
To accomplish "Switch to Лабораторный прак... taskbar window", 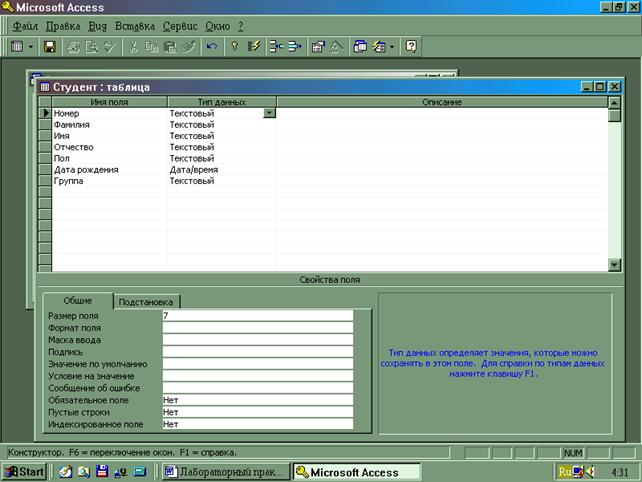I will tap(224, 471).
